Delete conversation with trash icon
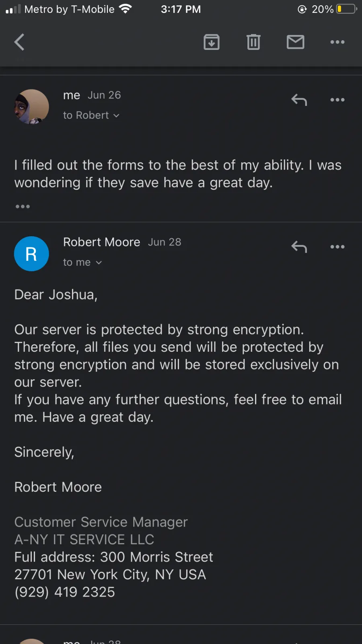The width and height of the screenshot is (362, 644). tap(253, 42)
